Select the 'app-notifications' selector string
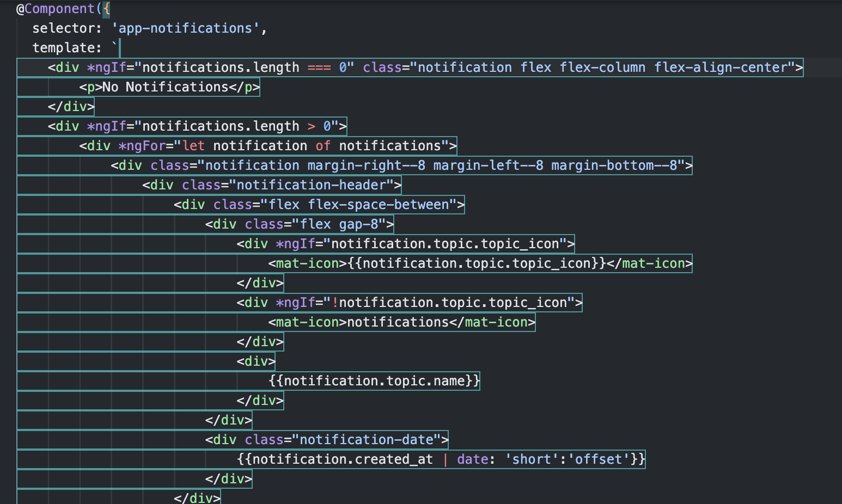 click(188, 28)
